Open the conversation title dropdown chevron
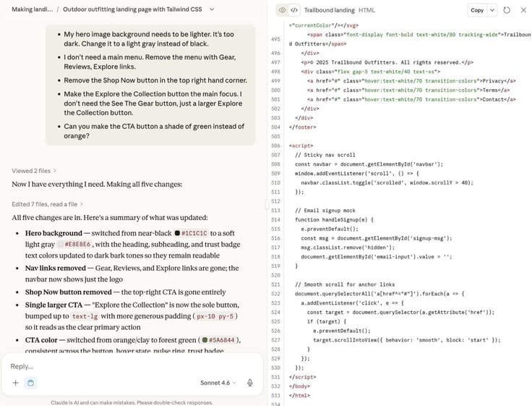 [x=212, y=9]
